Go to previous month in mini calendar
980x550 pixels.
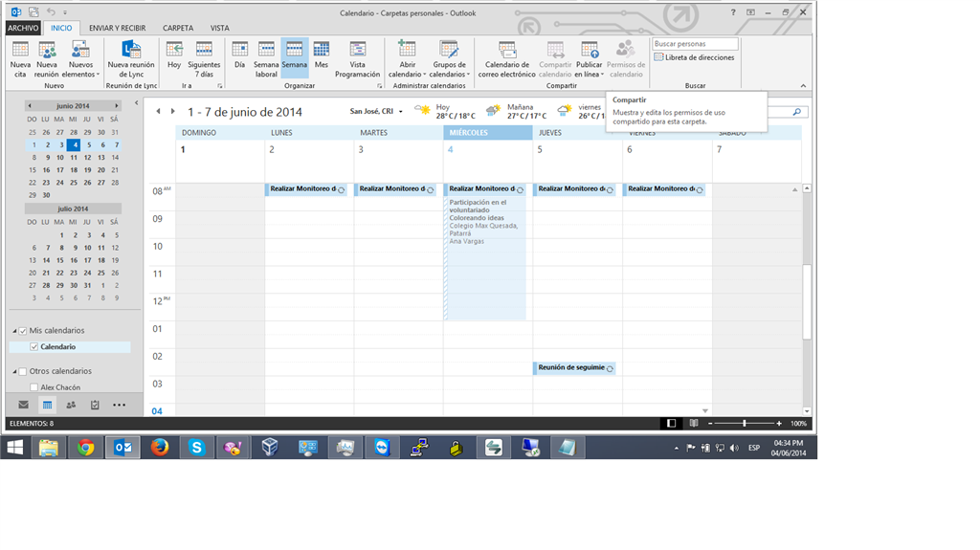click(x=30, y=105)
